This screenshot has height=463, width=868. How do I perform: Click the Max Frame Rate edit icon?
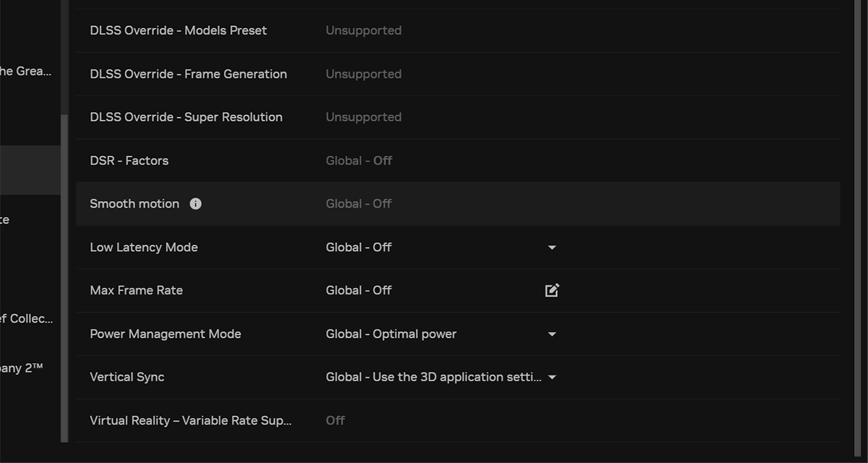(x=552, y=291)
